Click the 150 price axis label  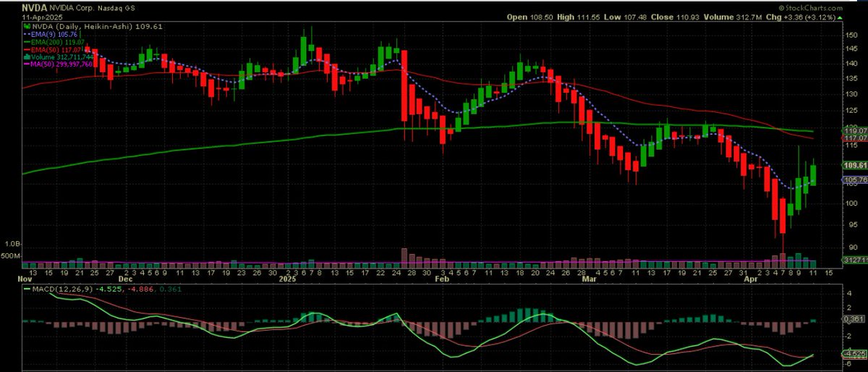tap(851, 34)
